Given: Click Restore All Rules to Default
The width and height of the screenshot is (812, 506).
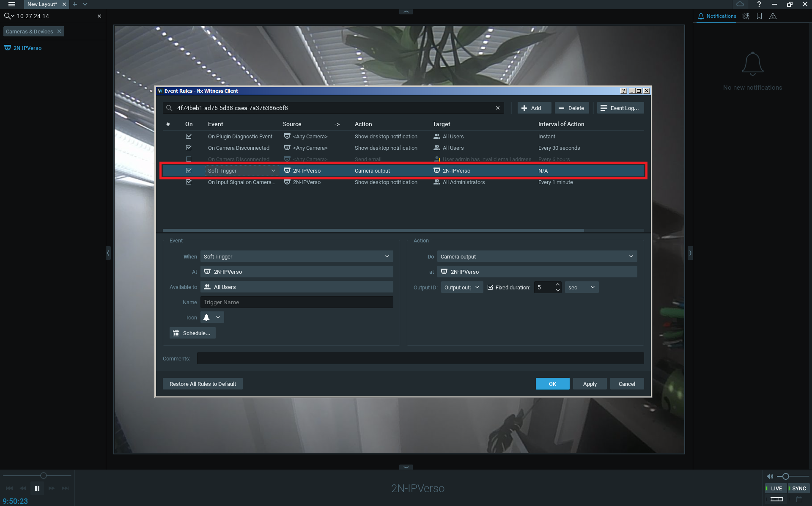Looking at the screenshot, I should 203,384.
